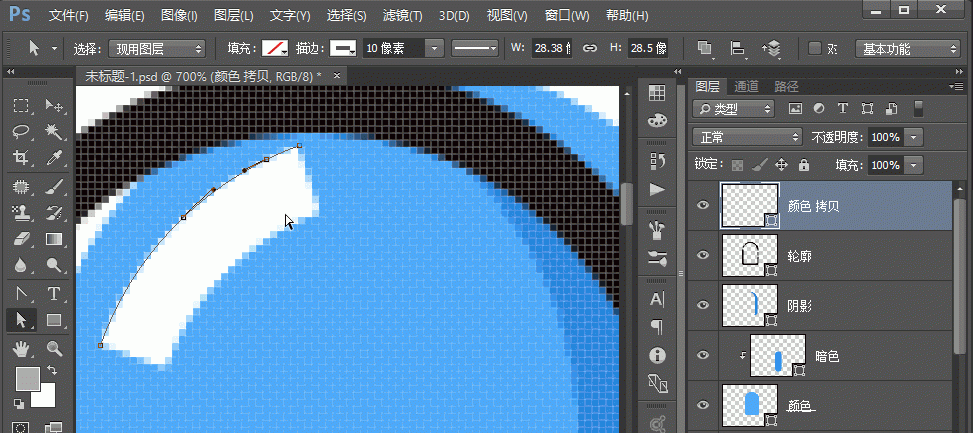
Task: Click the shape width W input field
Action: click(551, 48)
